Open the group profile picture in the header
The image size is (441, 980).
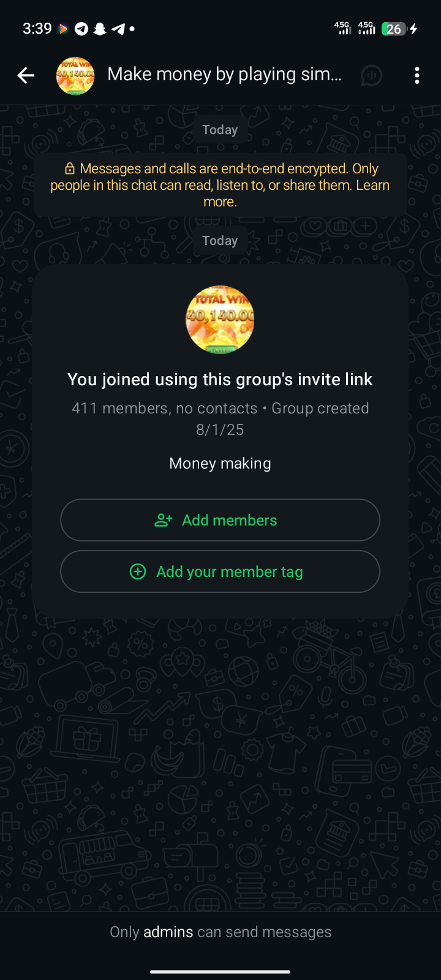pos(75,75)
